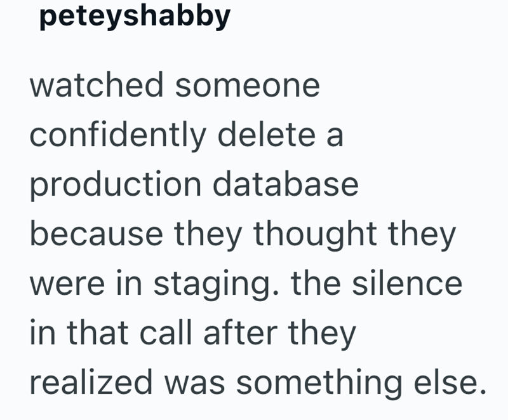
Task: Click the word "realized" in the post
Action: click(88, 383)
